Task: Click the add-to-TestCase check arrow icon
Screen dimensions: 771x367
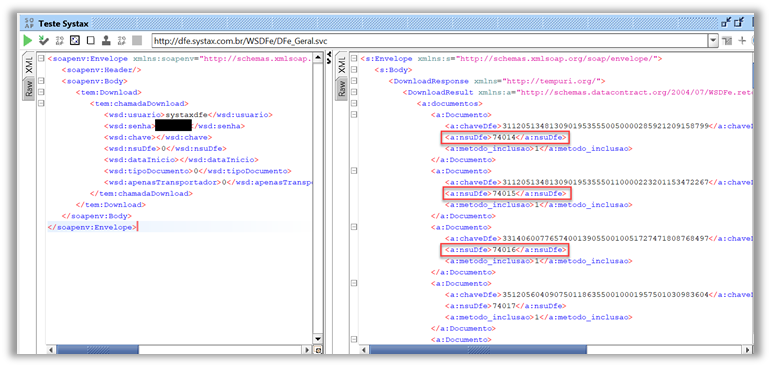Action: (x=44, y=40)
